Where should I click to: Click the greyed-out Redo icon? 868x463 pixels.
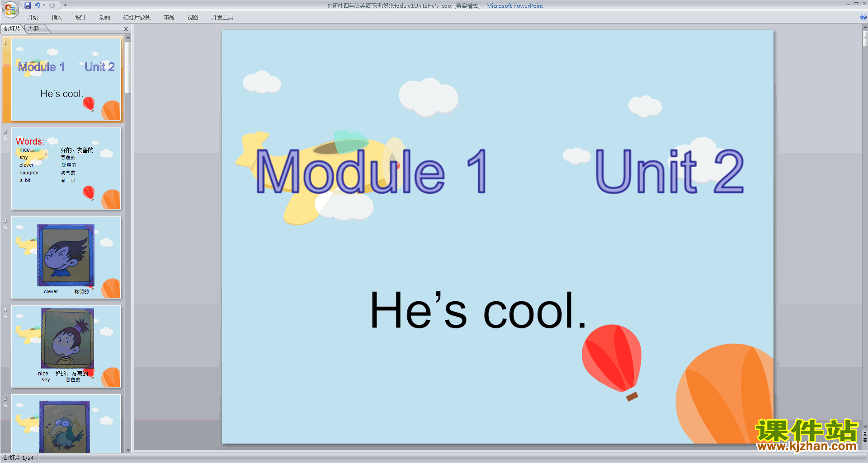(52, 5)
